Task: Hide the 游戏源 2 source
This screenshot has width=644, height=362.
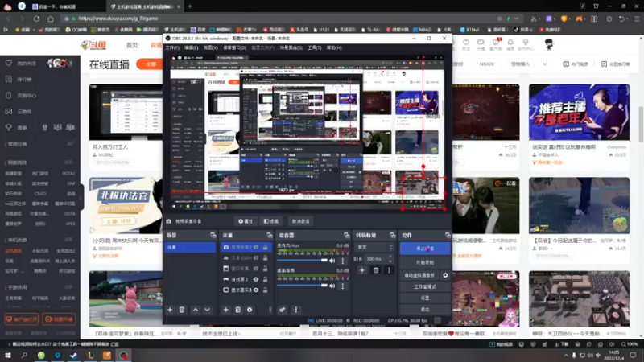Action: pos(256,279)
